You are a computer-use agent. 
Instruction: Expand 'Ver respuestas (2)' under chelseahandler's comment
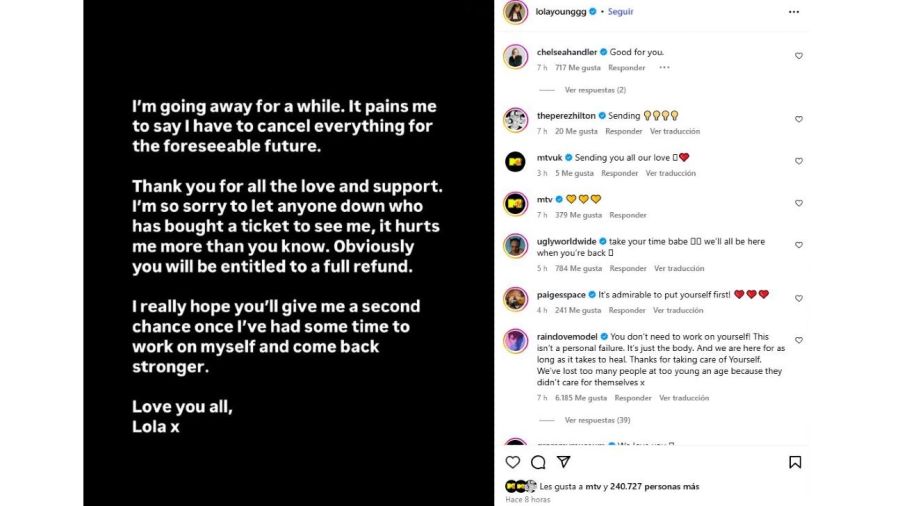[x=595, y=90]
